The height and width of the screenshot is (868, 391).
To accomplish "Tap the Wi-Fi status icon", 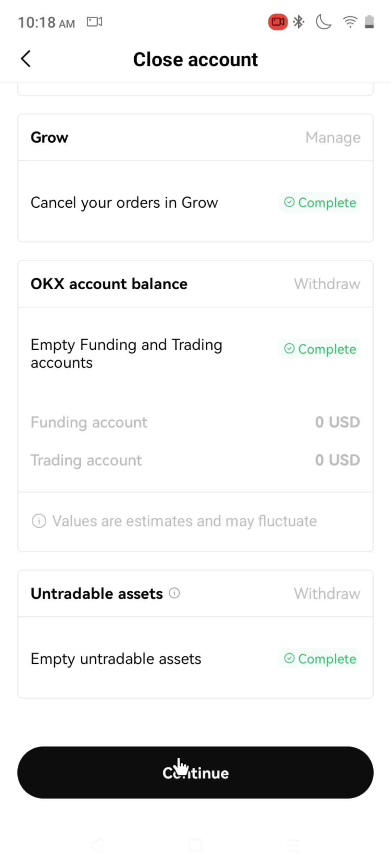I will pos(350,22).
